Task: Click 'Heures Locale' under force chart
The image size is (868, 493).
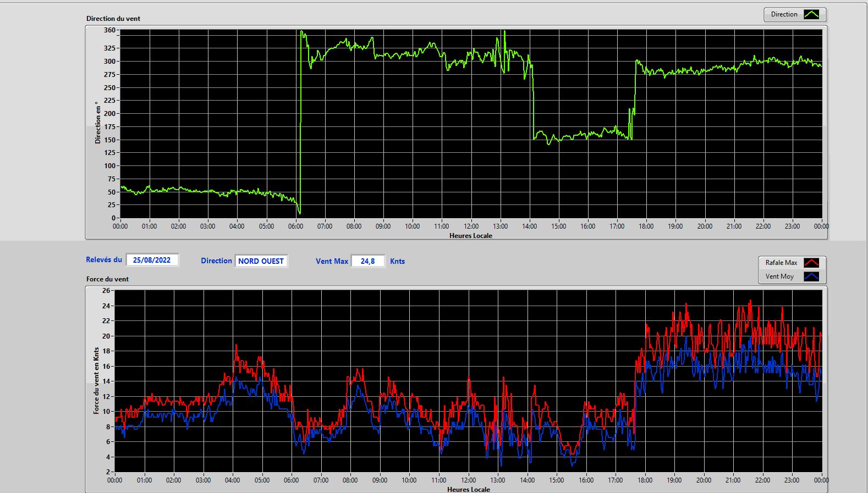Action: (469, 489)
